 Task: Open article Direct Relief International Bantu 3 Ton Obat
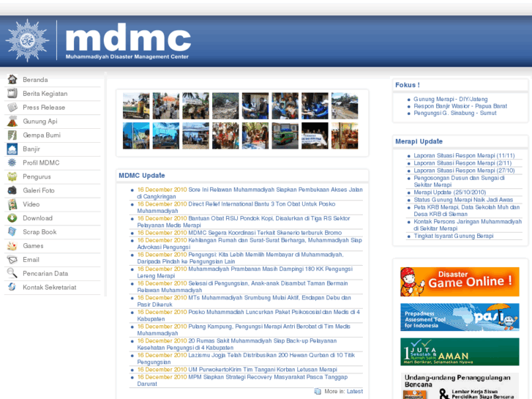pyautogui.click(x=236, y=207)
